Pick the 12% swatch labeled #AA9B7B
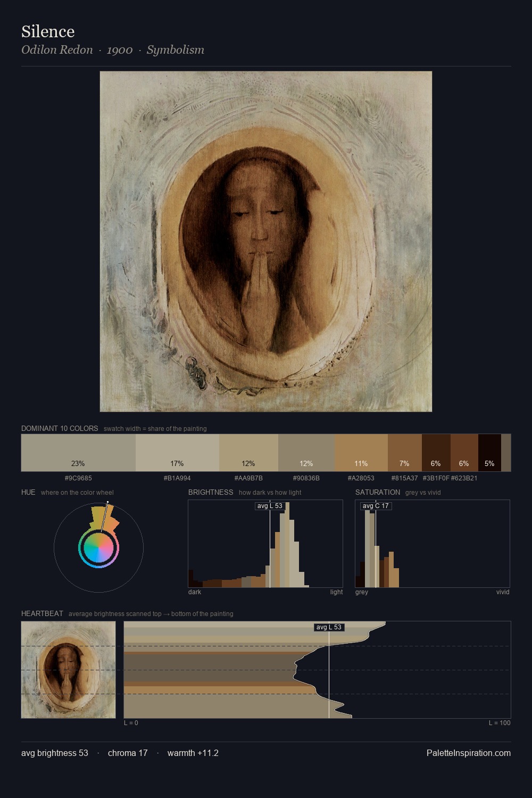Viewport: 532px width, 798px height. tap(248, 453)
